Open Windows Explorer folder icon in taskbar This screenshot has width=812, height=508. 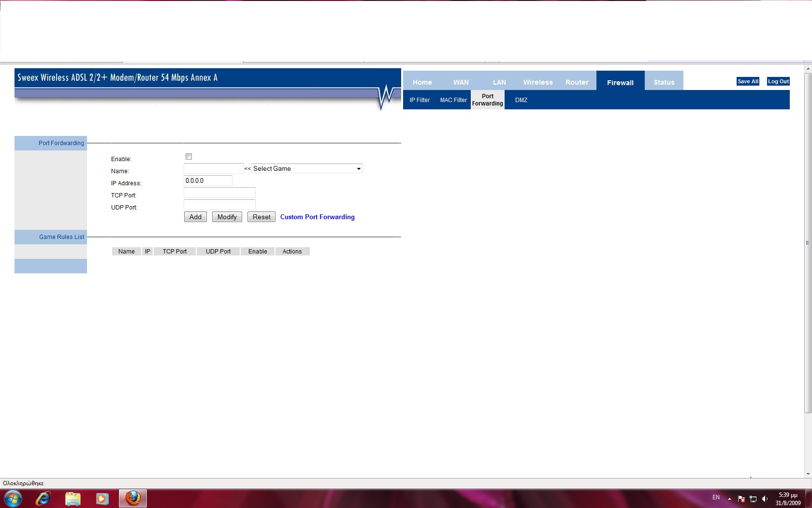click(73, 498)
